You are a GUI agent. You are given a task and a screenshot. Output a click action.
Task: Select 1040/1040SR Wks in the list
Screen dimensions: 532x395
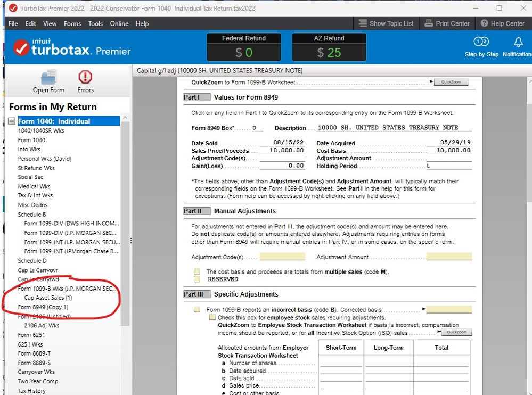point(41,130)
